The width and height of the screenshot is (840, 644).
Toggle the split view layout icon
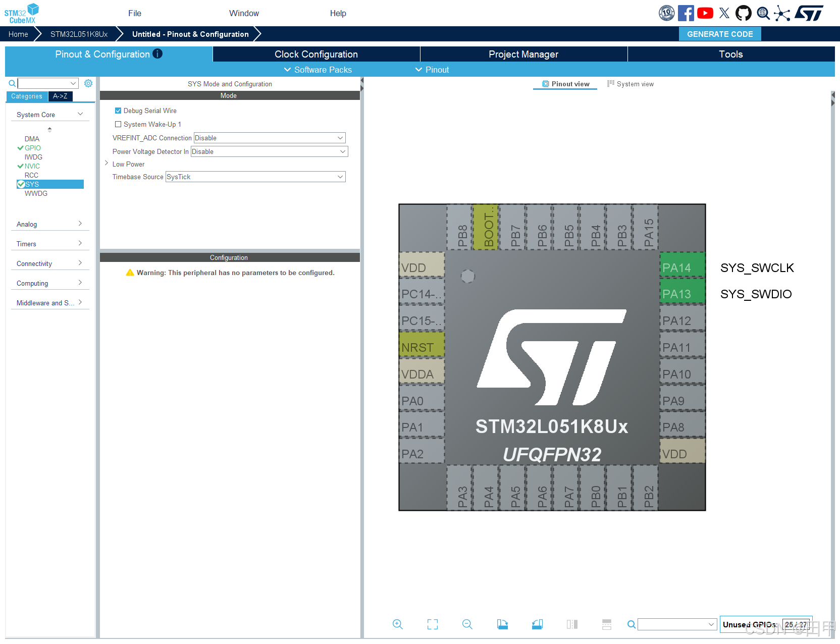(572, 624)
